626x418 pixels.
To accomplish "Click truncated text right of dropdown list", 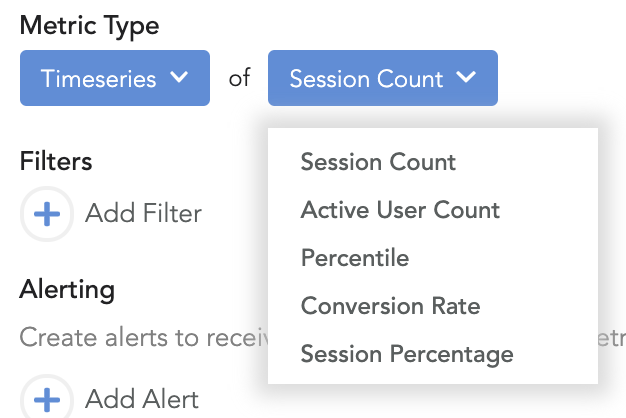I will (612, 339).
